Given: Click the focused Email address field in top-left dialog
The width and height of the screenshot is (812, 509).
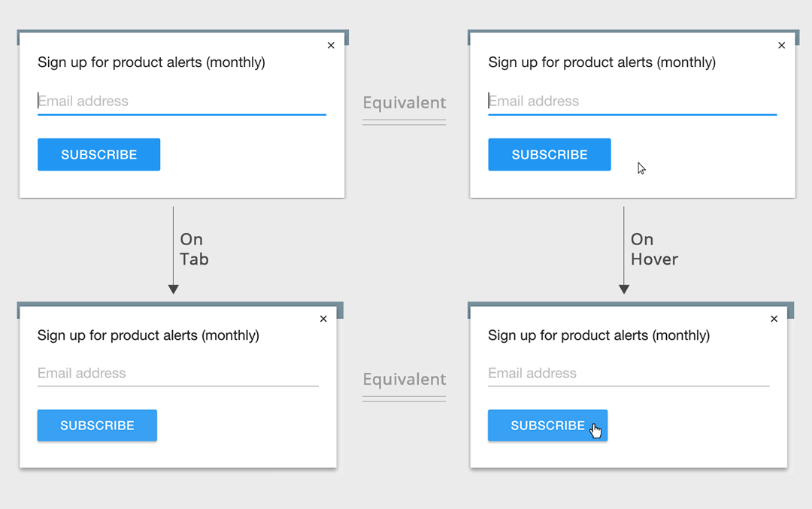Looking at the screenshot, I should (x=181, y=101).
